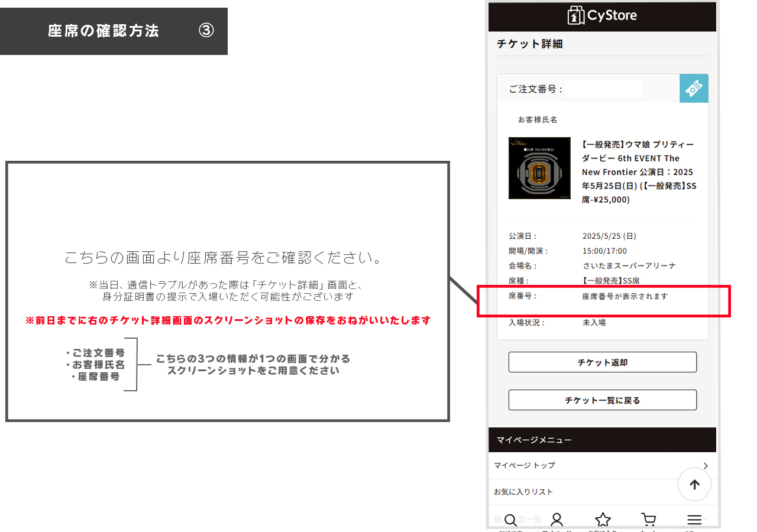Click the 座席の確認方法 title banner
Screen dimensions: 757x532
(x=114, y=31)
